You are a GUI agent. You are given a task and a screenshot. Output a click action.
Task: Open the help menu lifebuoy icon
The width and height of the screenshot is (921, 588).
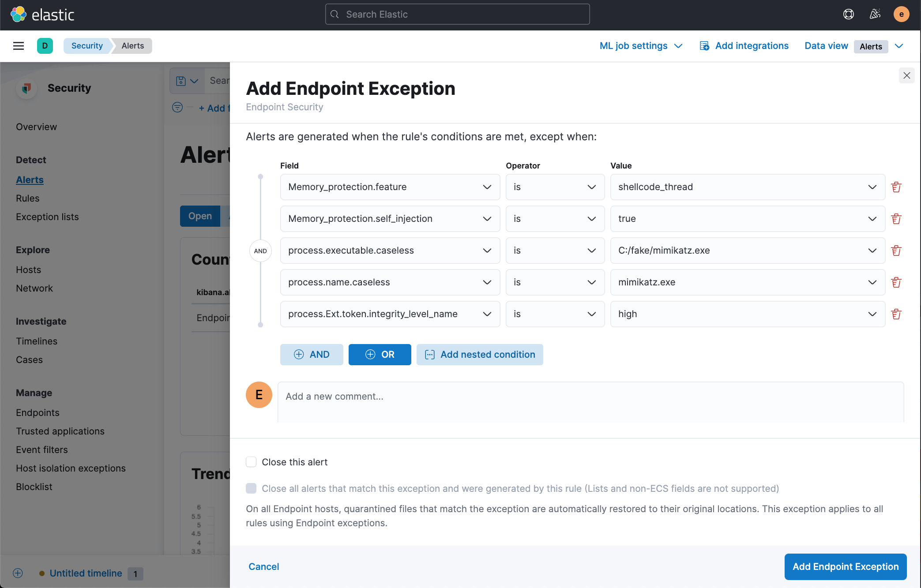point(848,15)
